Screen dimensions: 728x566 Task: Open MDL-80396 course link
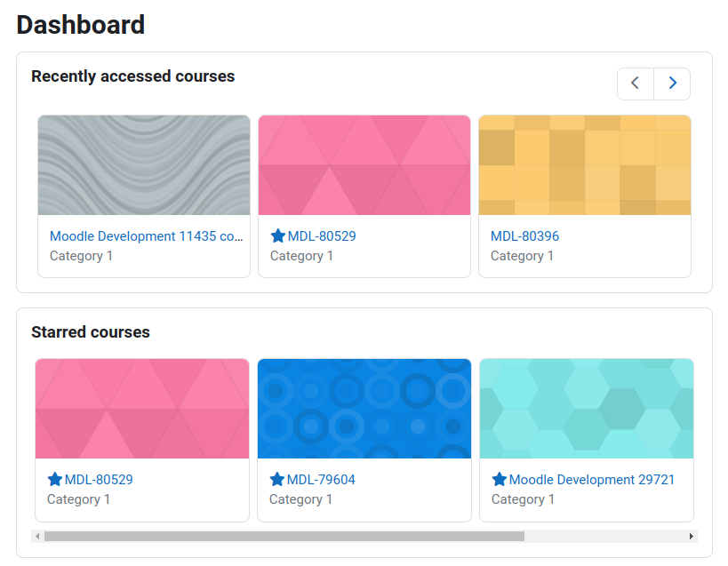point(524,236)
